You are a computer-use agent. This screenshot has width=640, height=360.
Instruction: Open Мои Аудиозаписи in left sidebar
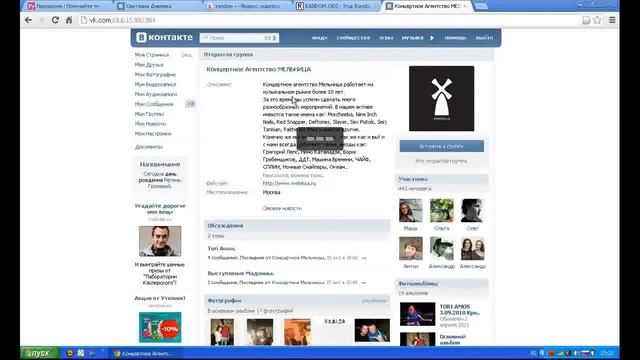[x=156, y=94]
